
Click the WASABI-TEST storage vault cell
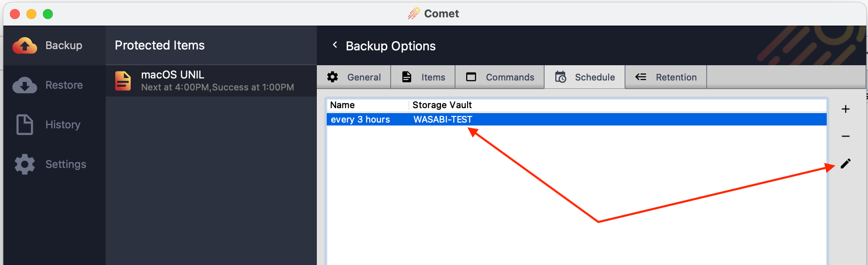[x=443, y=120]
